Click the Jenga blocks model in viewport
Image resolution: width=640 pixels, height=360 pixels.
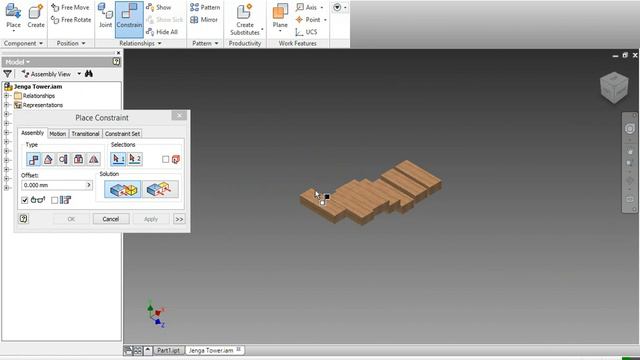pyautogui.click(x=370, y=192)
